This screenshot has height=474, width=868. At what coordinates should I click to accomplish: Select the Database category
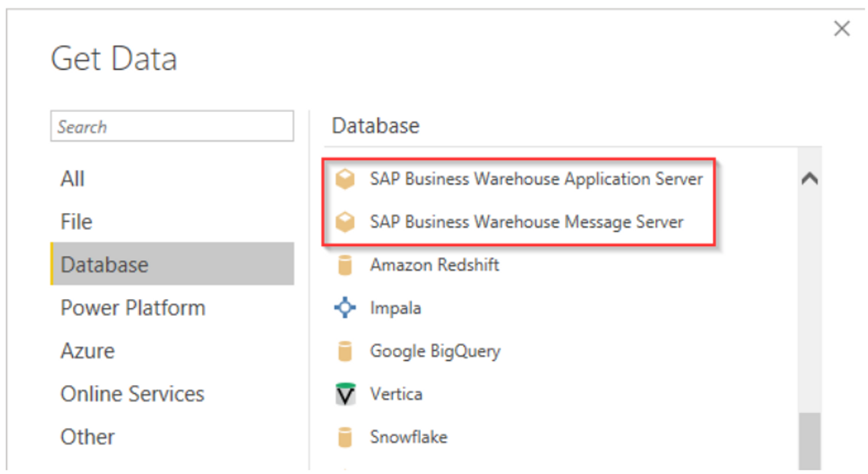(x=172, y=264)
